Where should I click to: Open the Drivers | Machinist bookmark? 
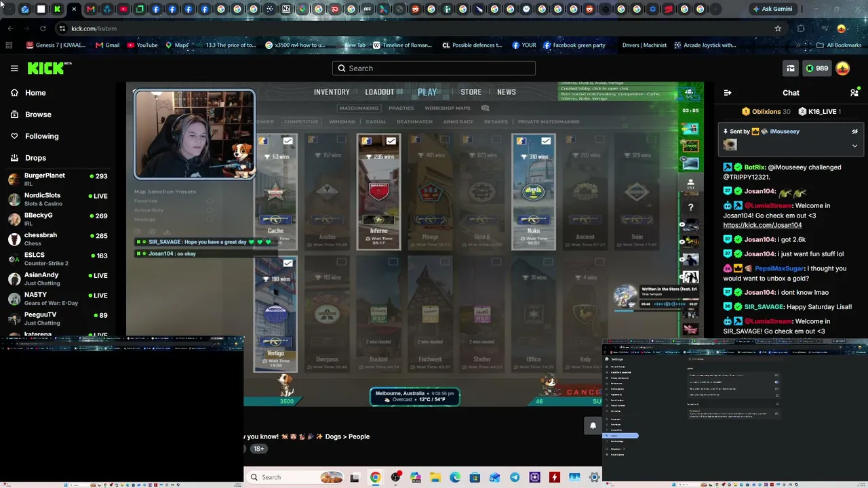(x=644, y=45)
